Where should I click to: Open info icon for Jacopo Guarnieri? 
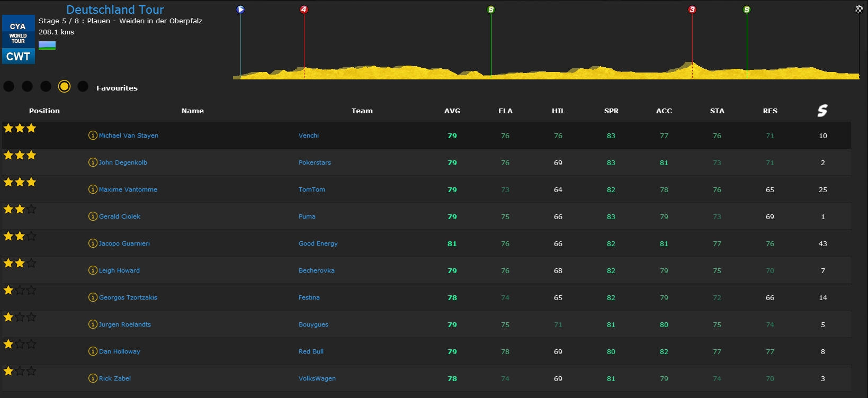tap(93, 243)
